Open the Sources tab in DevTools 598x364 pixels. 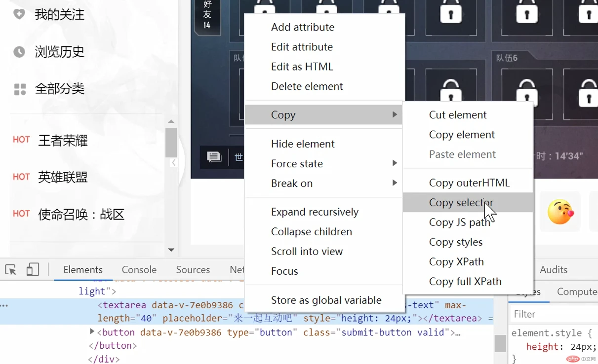click(193, 270)
